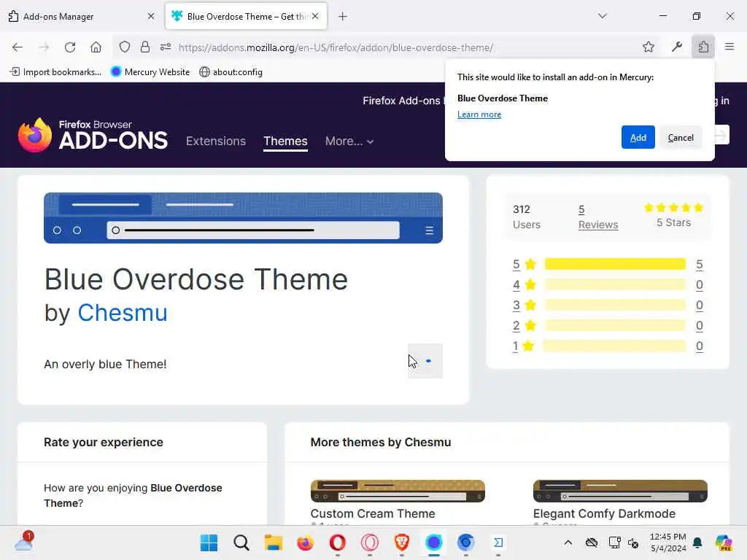Image resolution: width=747 pixels, height=560 pixels.
Task: Open the Themes section
Action: coord(285,141)
